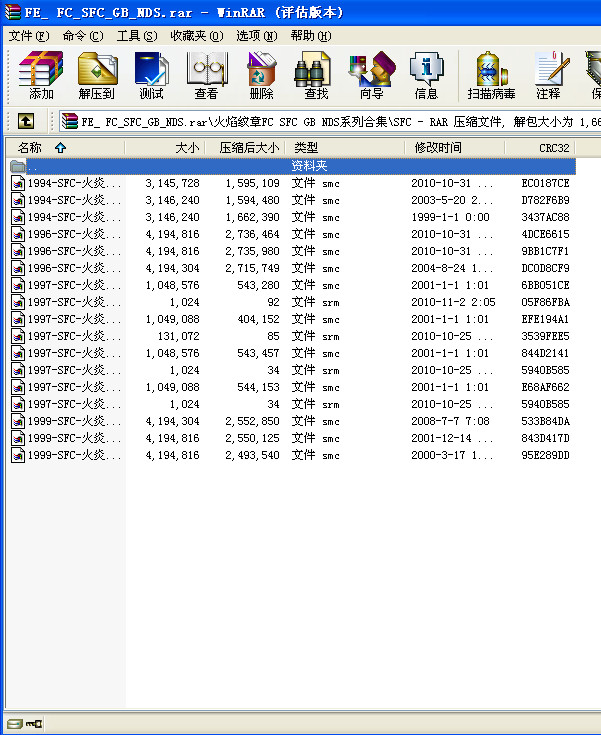Image resolution: width=601 pixels, height=735 pixels.
Task: Sort by 修改时间 column header
Action: coord(455,148)
